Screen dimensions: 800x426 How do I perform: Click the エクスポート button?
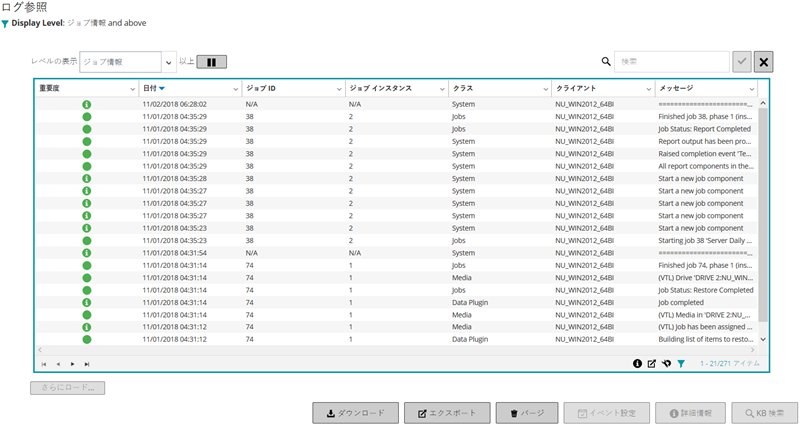point(447,413)
